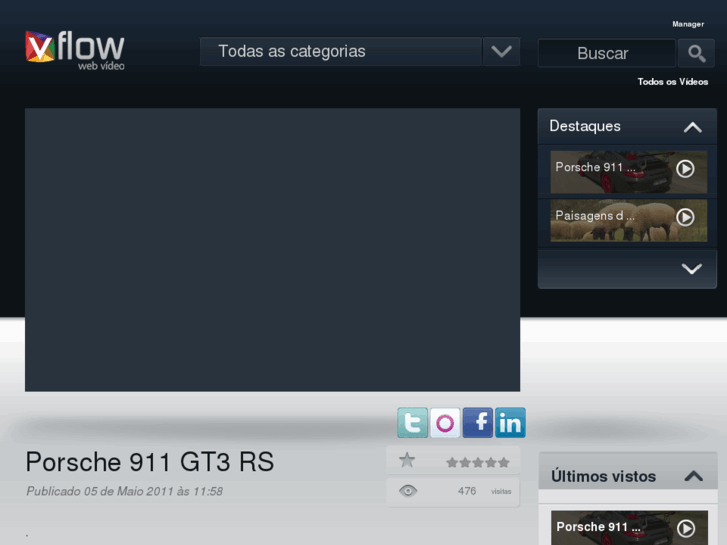727x545 pixels.
Task: Open the Todos os Vídeos link
Action: (673, 82)
